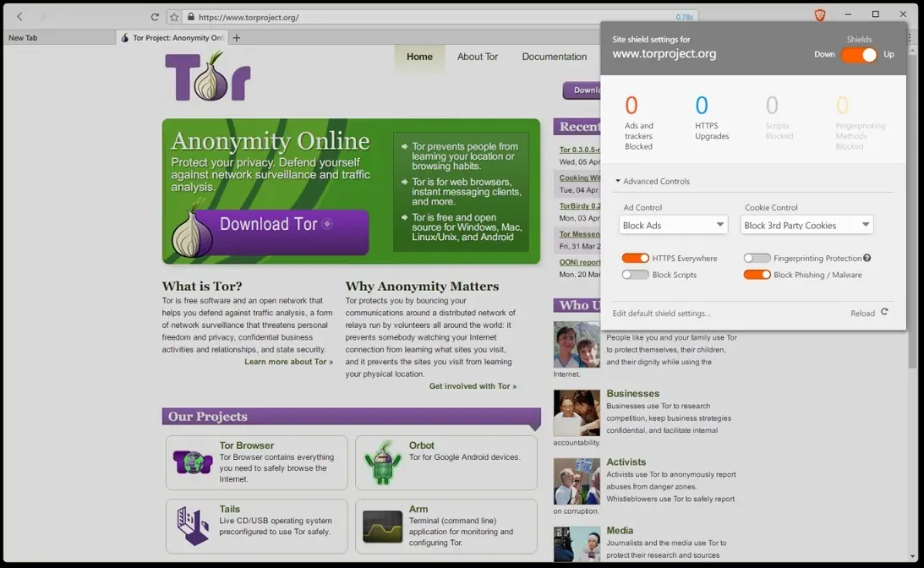Click the Tor Browser project title

pyautogui.click(x=246, y=445)
